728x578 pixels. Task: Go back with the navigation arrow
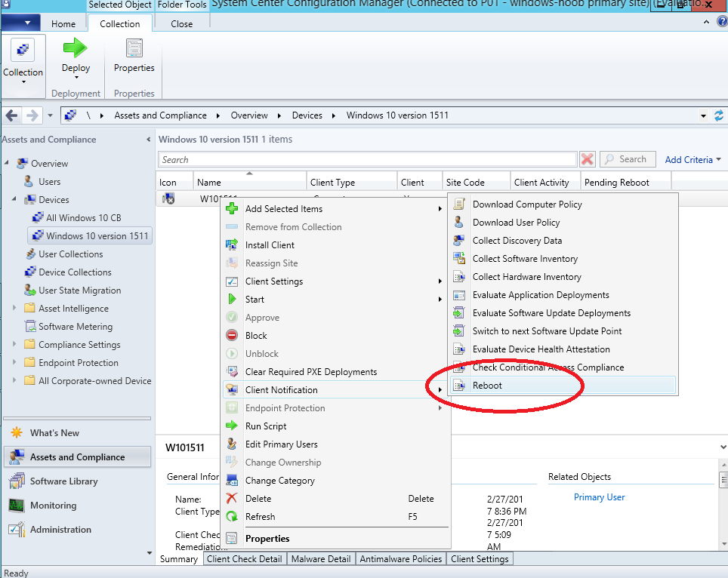pyautogui.click(x=12, y=115)
